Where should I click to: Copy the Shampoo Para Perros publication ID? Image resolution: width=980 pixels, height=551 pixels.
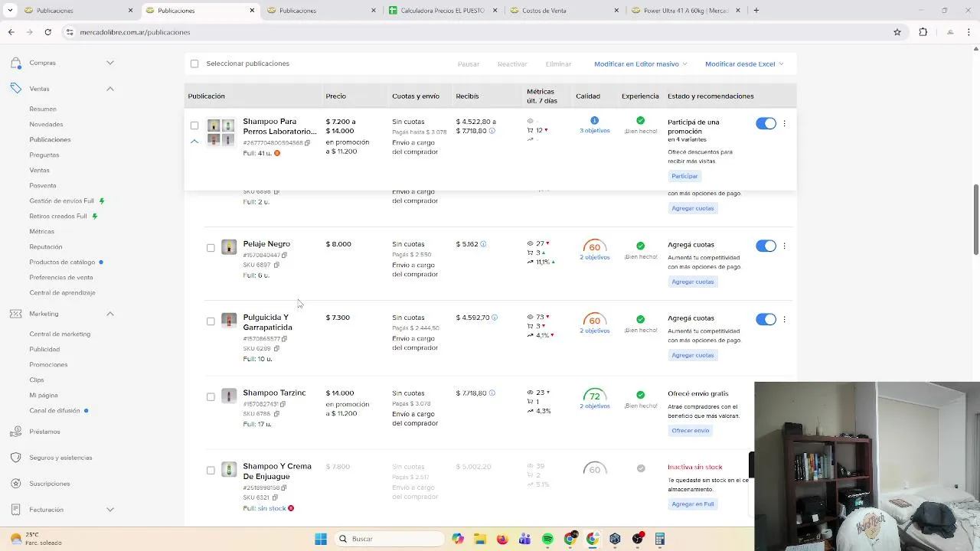(308, 143)
